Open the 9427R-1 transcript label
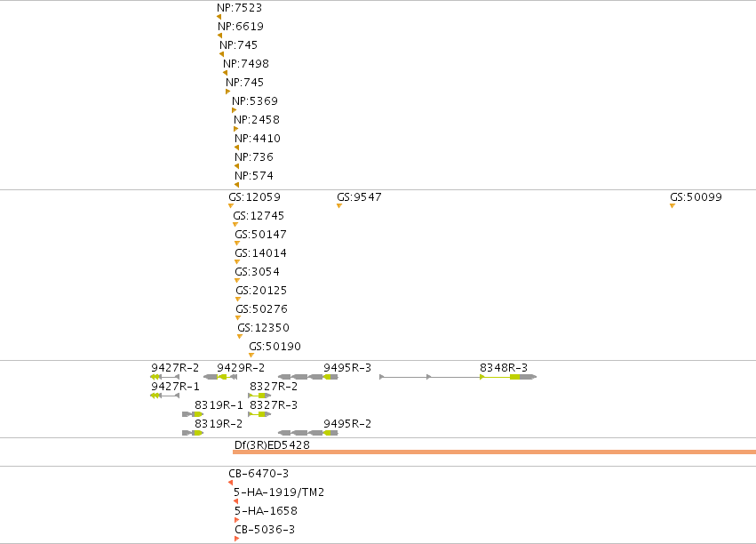The width and height of the screenshot is (756, 544). tap(175, 387)
